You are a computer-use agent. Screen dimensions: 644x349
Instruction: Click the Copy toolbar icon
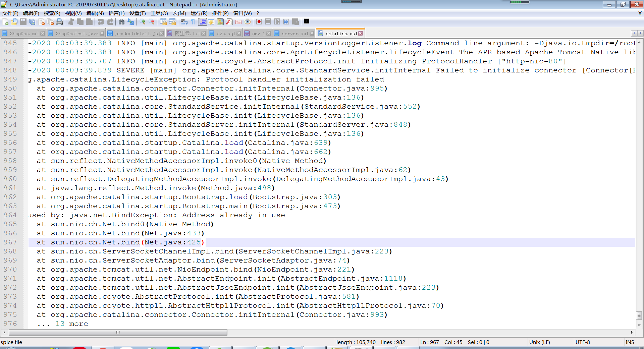pyautogui.click(x=80, y=22)
